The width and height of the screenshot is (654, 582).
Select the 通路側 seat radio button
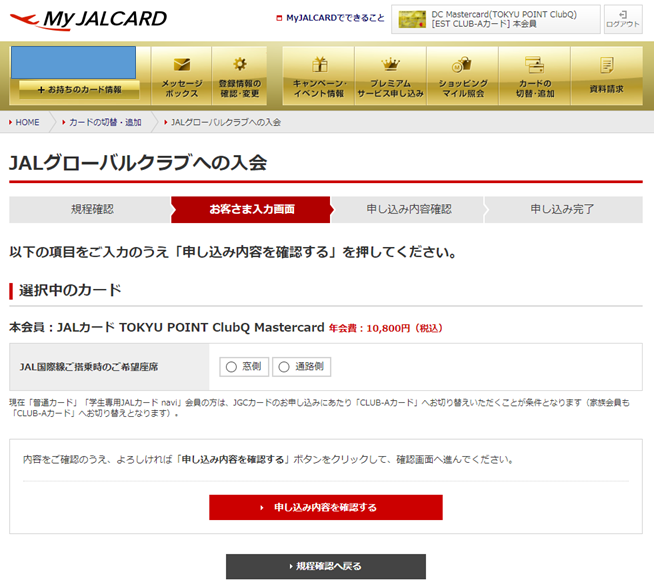[284, 367]
